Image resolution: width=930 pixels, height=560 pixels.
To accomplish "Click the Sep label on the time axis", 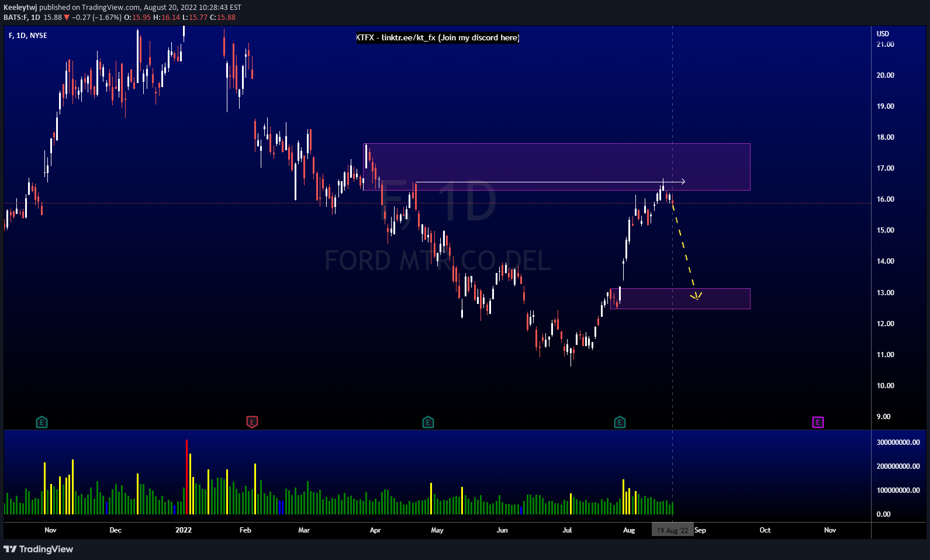I will pyautogui.click(x=700, y=530).
